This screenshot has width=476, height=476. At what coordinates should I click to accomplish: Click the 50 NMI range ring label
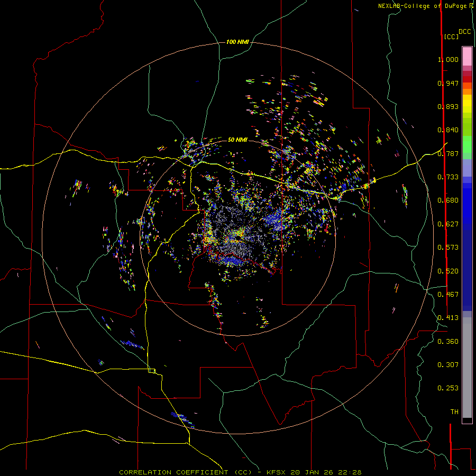click(237, 140)
